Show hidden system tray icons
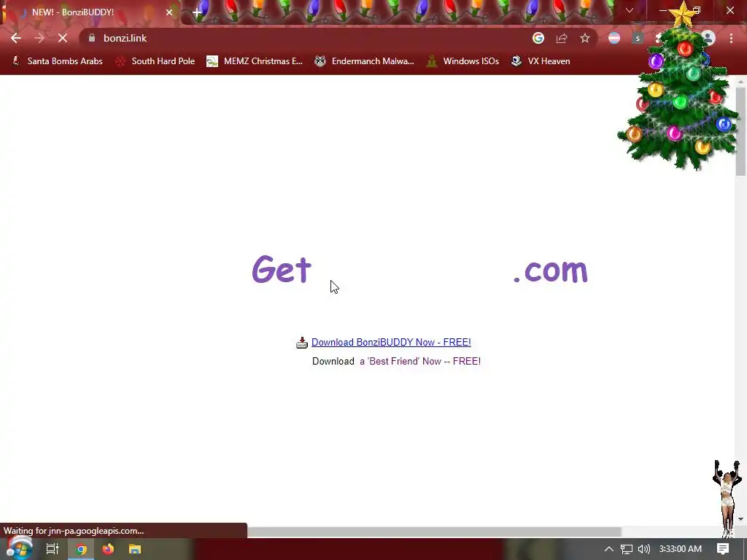Screen dimensions: 747x560 coord(609,549)
